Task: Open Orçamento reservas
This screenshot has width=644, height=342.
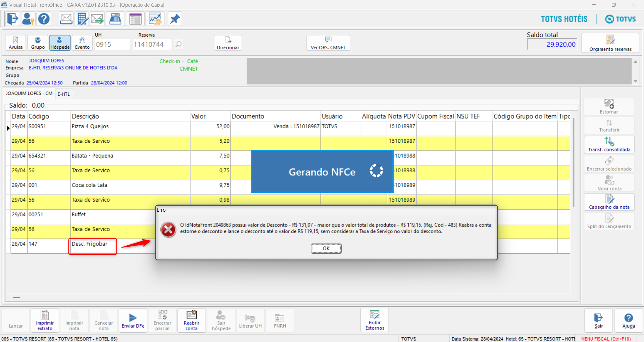Action: point(610,43)
